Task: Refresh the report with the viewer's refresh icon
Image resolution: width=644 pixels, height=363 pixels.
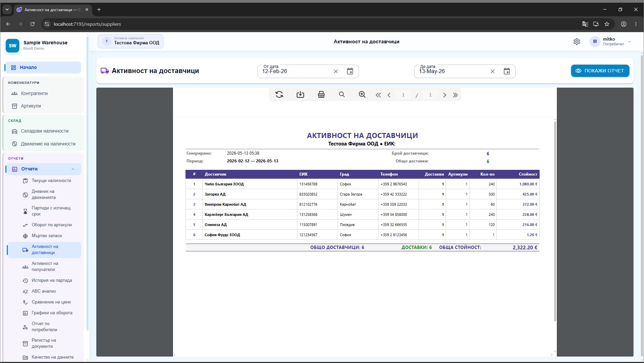Action: pyautogui.click(x=279, y=95)
